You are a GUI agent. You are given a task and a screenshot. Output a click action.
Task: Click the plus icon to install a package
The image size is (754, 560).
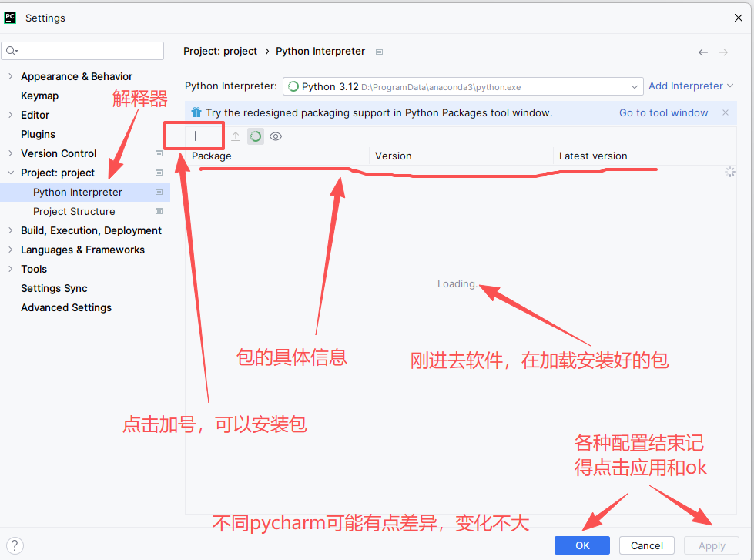[x=195, y=136]
